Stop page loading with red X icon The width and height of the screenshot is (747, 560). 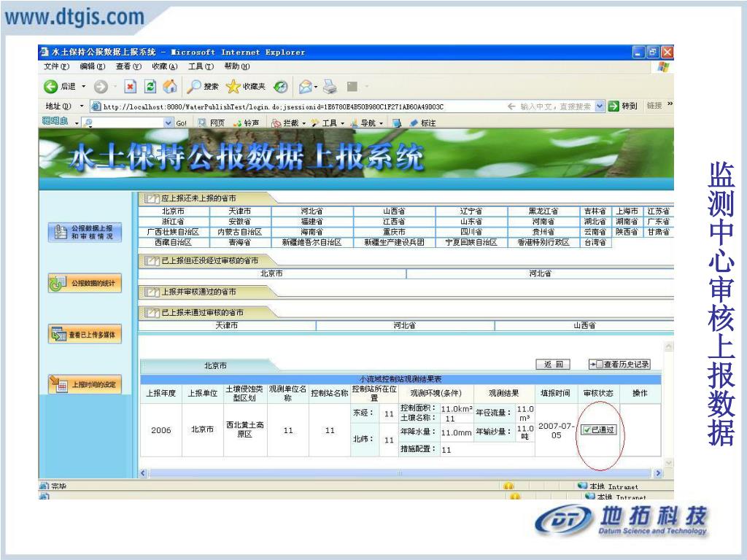pyautogui.click(x=130, y=87)
